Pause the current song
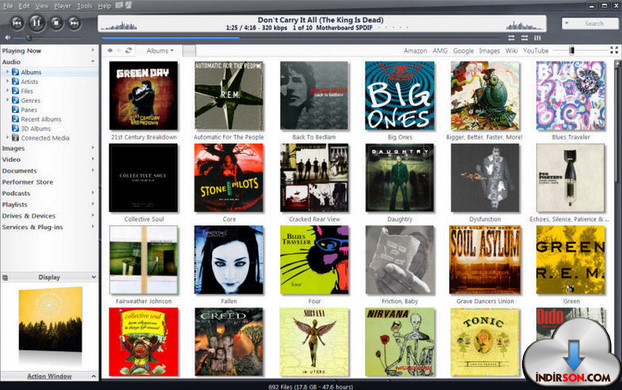The width and height of the screenshot is (622, 390). [36, 23]
